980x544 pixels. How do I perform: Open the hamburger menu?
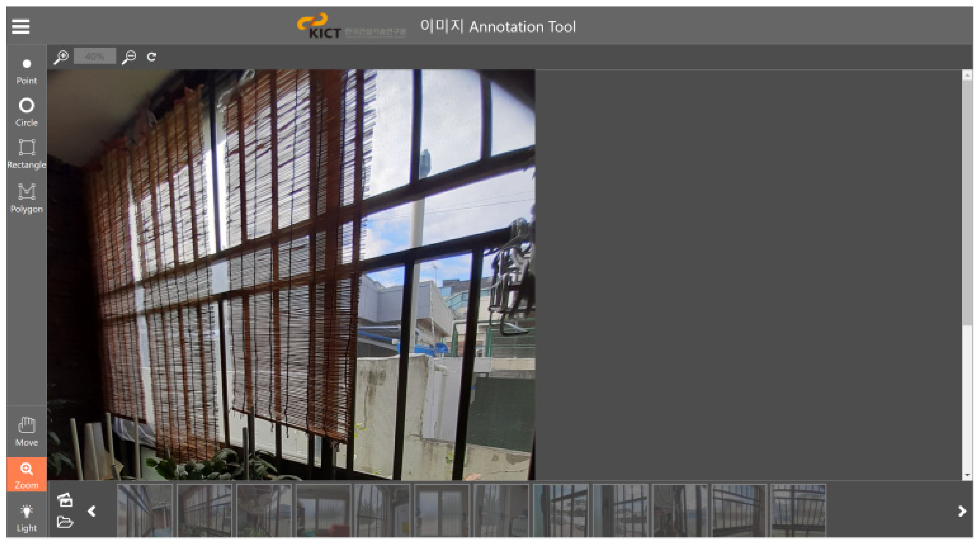click(x=20, y=26)
